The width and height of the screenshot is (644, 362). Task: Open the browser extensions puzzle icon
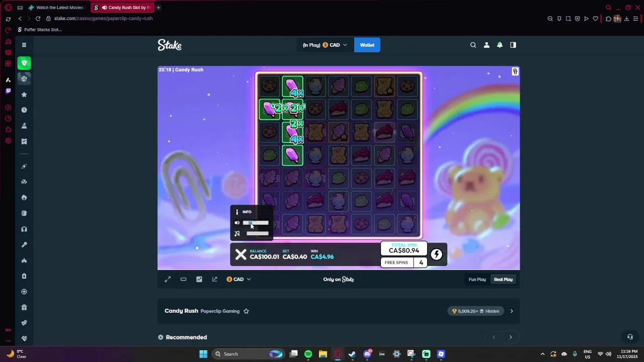click(608, 19)
